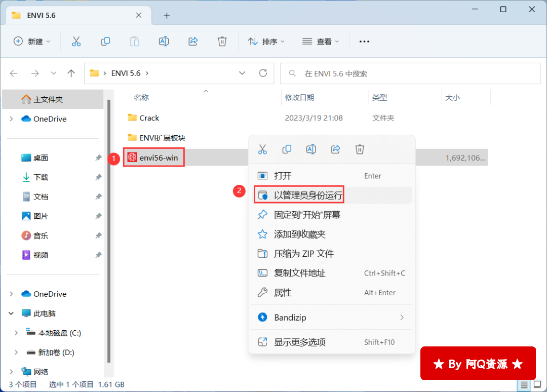
Task: Expand the 新加卷 (D:) node
Action: click(16, 352)
